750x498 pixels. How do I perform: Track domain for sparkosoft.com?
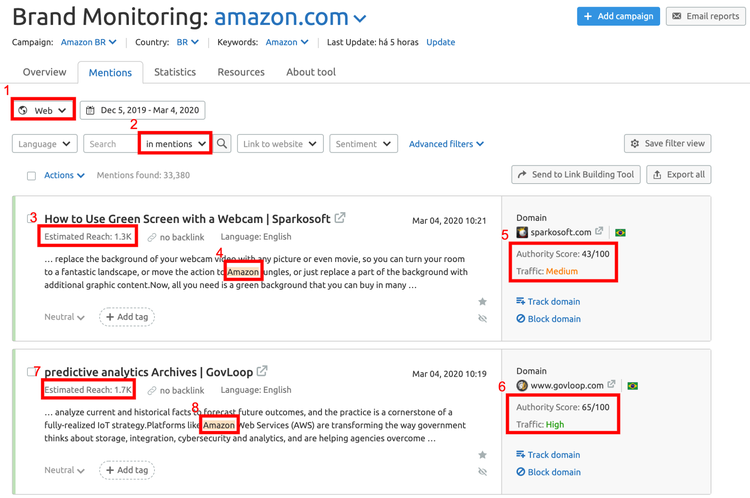pyautogui.click(x=548, y=301)
